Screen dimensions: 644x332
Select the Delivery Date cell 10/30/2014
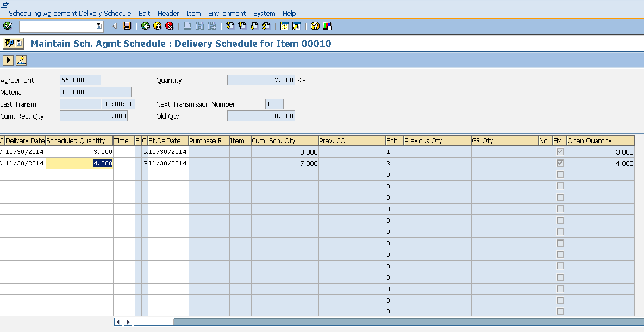coord(25,152)
